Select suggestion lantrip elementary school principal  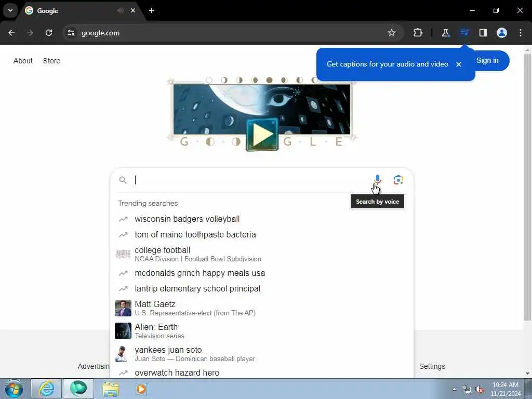click(262, 289)
